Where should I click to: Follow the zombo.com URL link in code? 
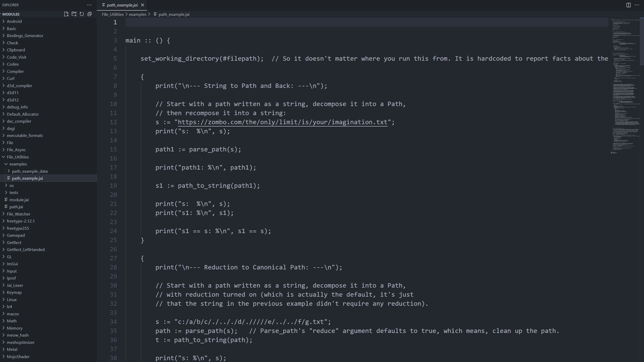tap(282, 122)
